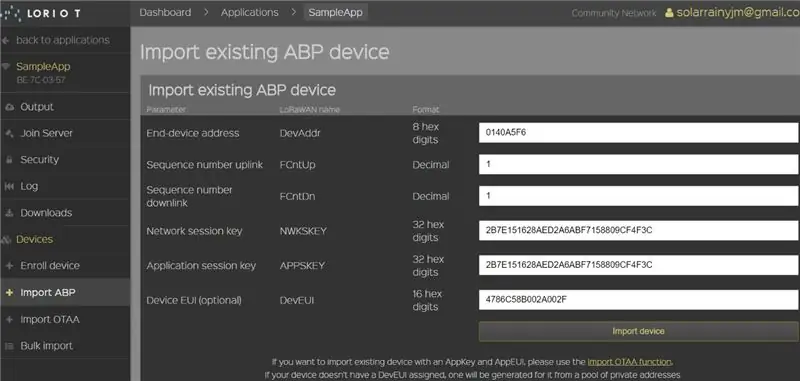
Task: Click the plus icon beside Enroll device
Action: [9, 266]
